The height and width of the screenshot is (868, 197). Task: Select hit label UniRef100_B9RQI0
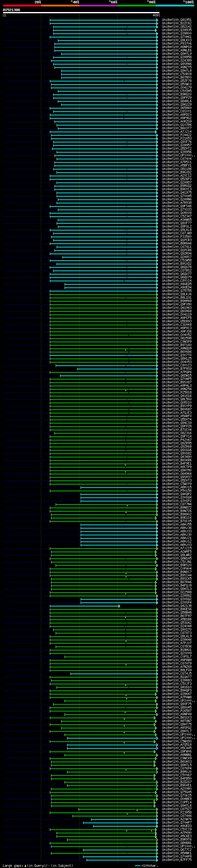[x=176, y=94]
